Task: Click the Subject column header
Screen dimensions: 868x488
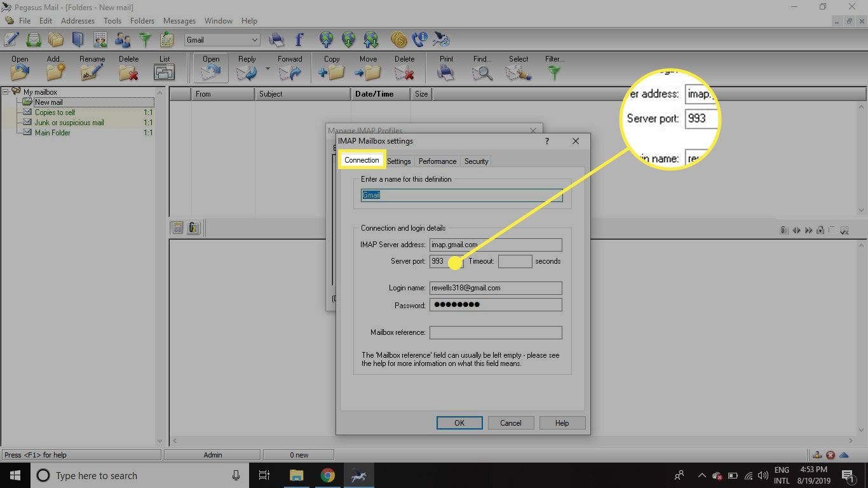Action: tap(302, 94)
